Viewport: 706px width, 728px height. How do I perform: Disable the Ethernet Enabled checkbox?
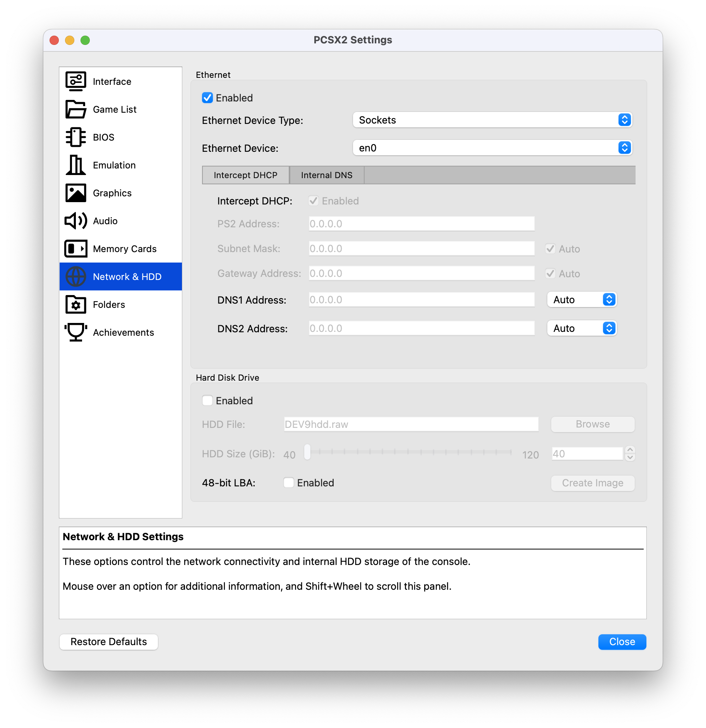[x=207, y=98]
